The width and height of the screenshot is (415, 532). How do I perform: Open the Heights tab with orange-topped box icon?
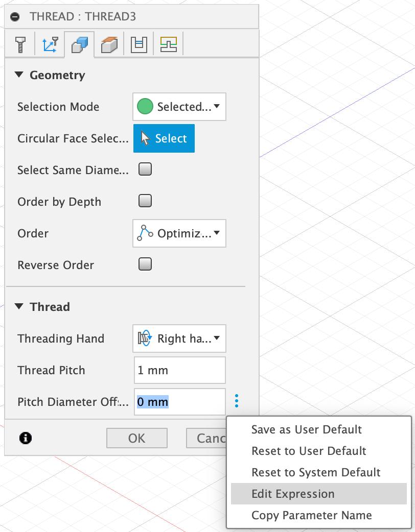point(109,44)
